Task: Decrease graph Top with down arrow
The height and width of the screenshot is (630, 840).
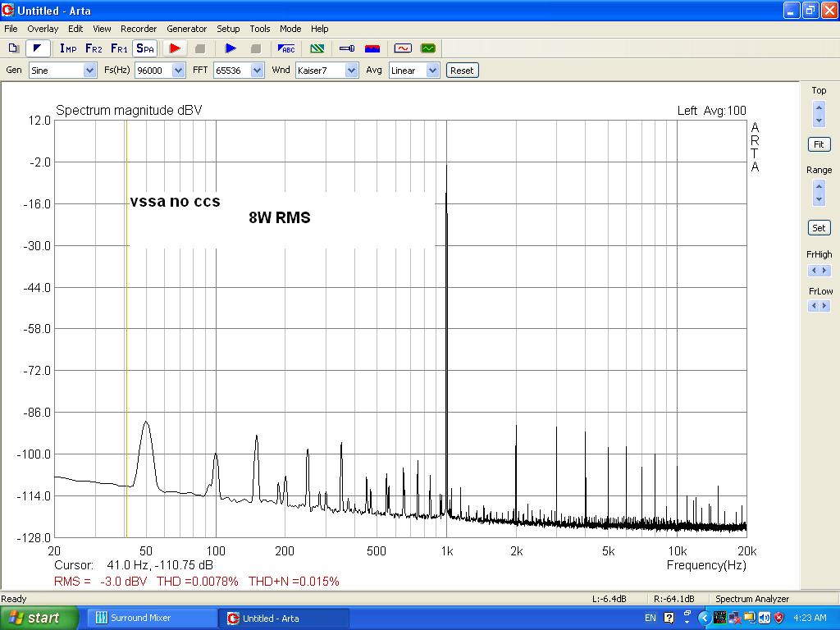Action: [819, 121]
